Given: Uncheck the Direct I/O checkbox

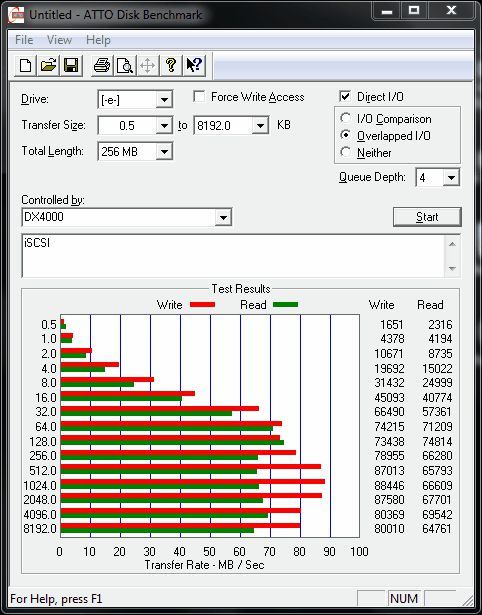Looking at the screenshot, I should pyautogui.click(x=345, y=96).
